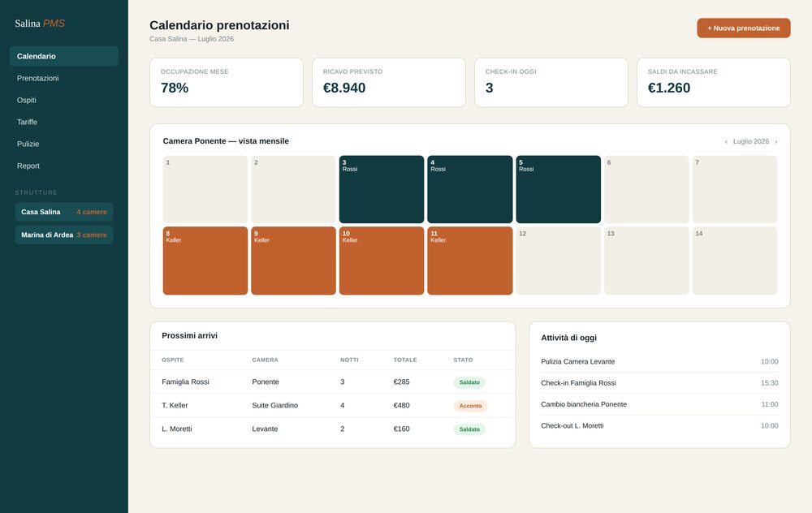Click the Luglio 2026 month label
The image size is (812, 513).
coord(751,141)
